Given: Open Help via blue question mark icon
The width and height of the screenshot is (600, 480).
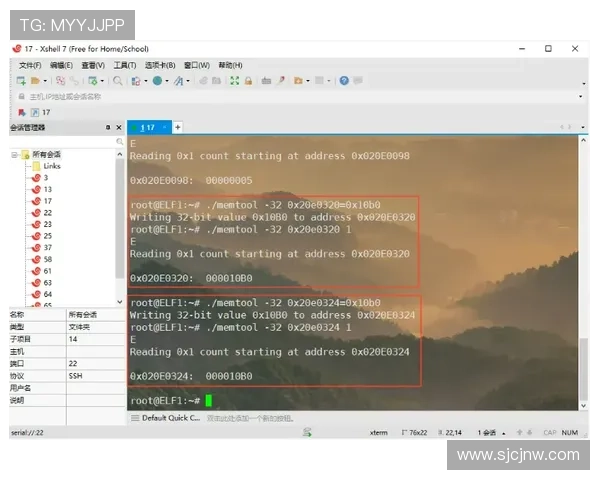Looking at the screenshot, I should point(344,81).
